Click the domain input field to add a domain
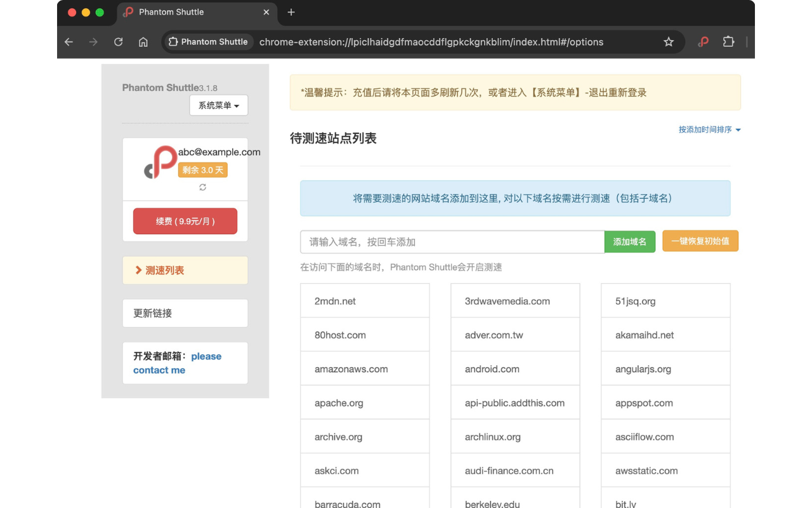Image resolution: width=812 pixels, height=508 pixels. (x=452, y=241)
